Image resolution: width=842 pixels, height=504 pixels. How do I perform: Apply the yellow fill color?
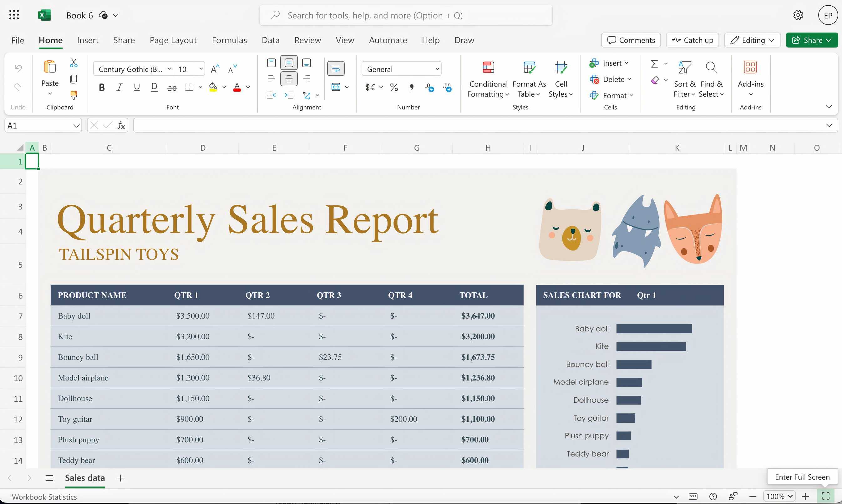click(213, 88)
